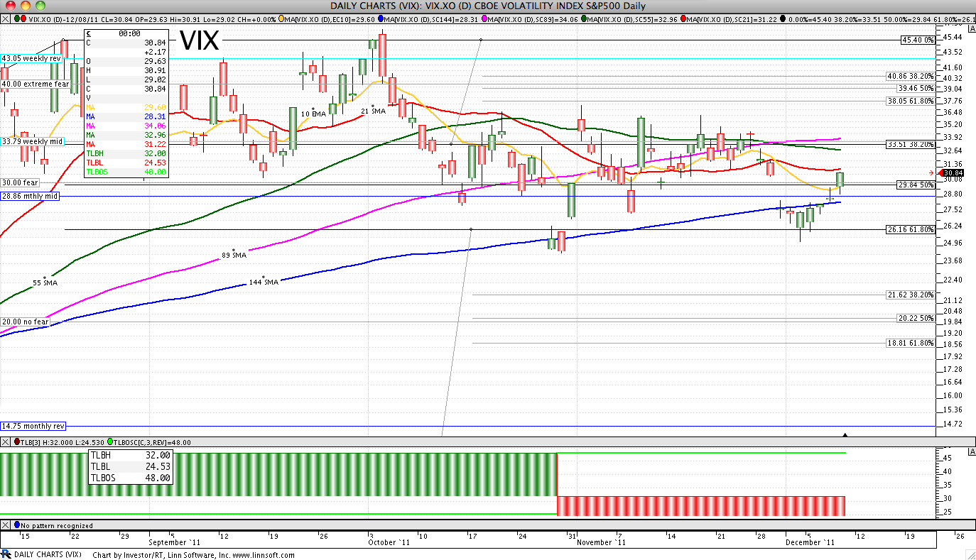This screenshot has width=976, height=560.
Task: Click the Investor/RT icon in the bottom status bar
Action: [6, 554]
